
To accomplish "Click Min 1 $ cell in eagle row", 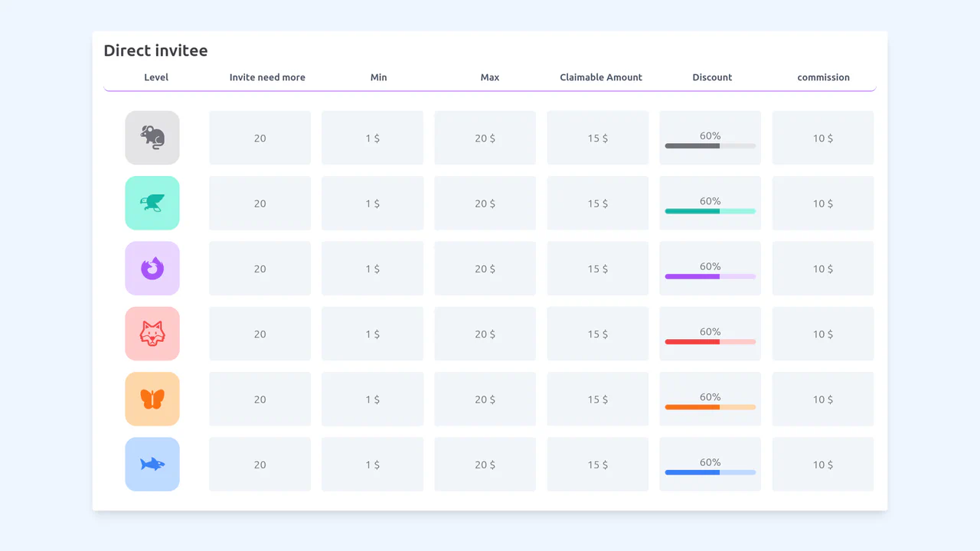I will [373, 203].
